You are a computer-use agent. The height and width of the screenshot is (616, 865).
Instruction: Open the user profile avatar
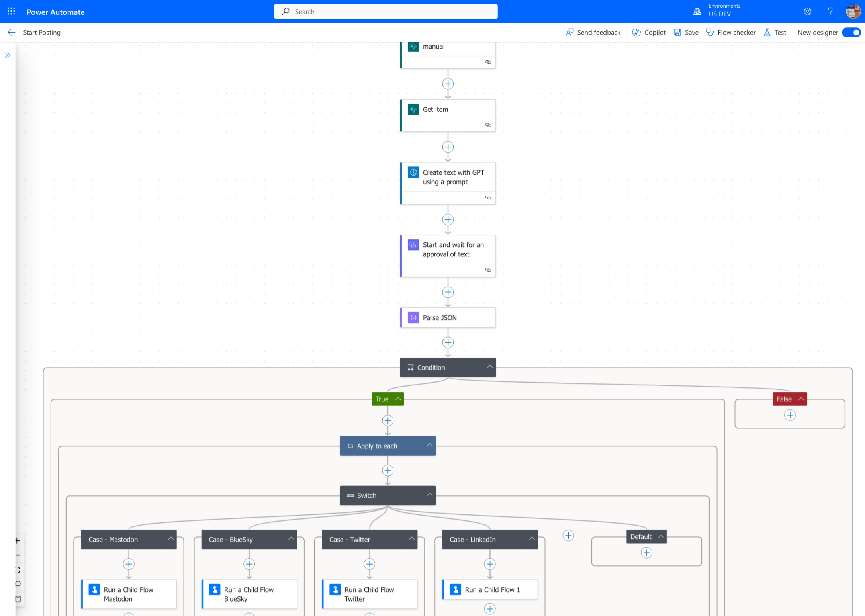click(853, 12)
